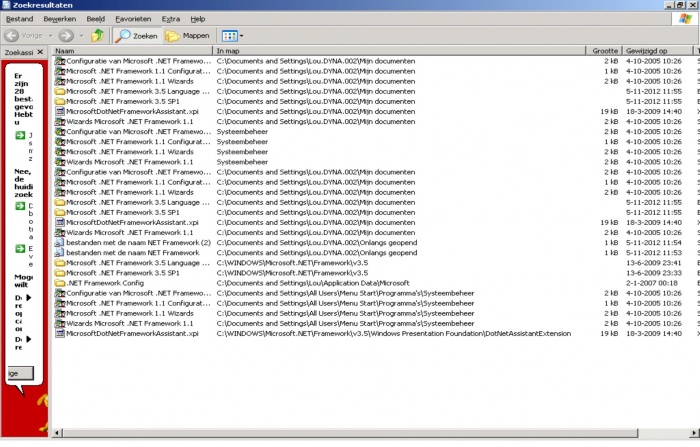Close the Zoekassistent pane
The width and height of the screenshot is (700, 447).
[x=40, y=52]
